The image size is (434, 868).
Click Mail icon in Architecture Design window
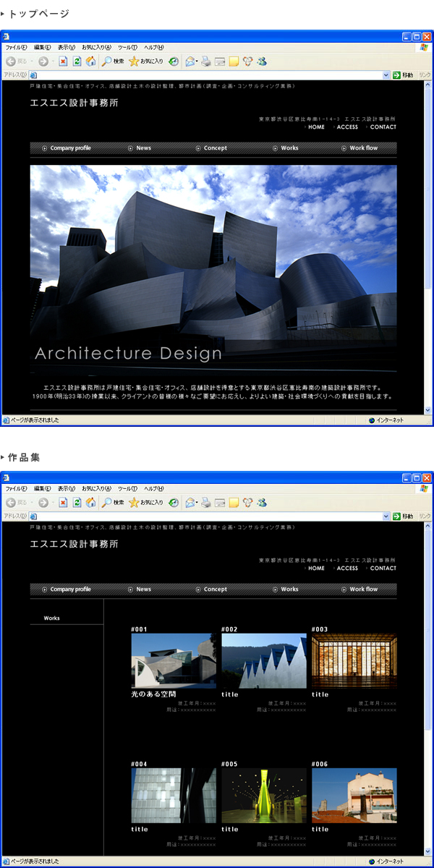pyautogui.click(x=190, y=61)
